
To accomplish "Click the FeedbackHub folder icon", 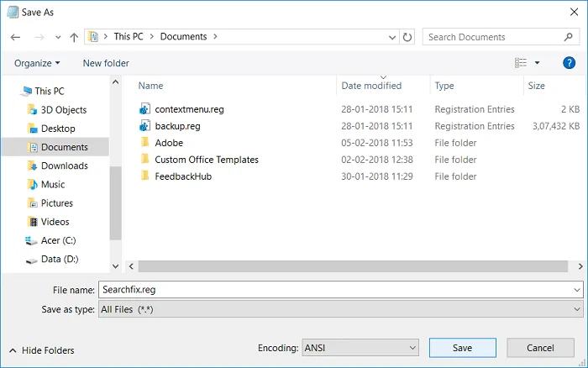I will point(145,176).
